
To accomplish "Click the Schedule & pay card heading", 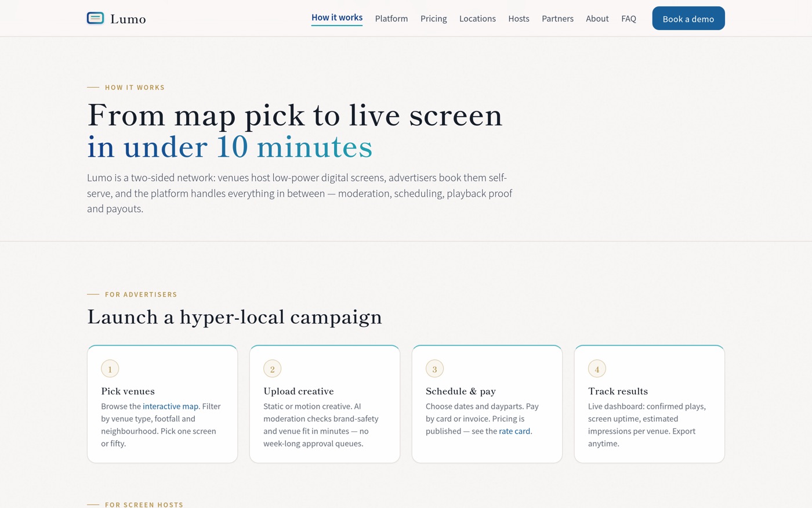I will click(x=461, y=391).
